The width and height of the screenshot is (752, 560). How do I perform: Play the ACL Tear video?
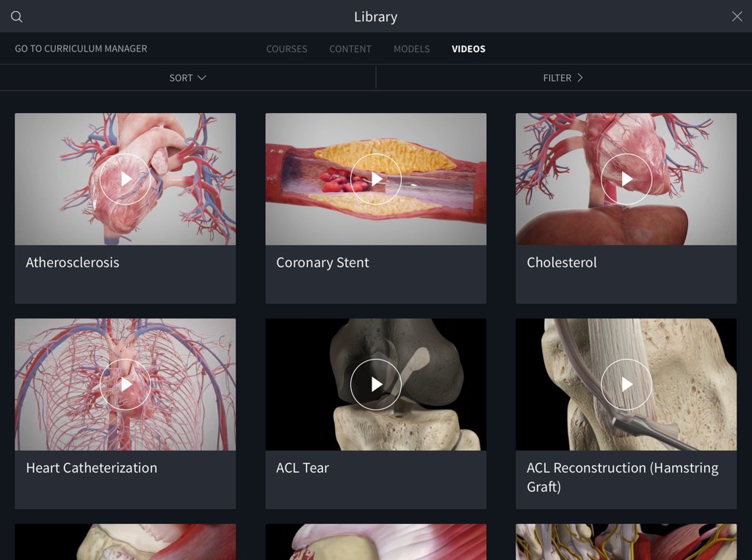376,384
